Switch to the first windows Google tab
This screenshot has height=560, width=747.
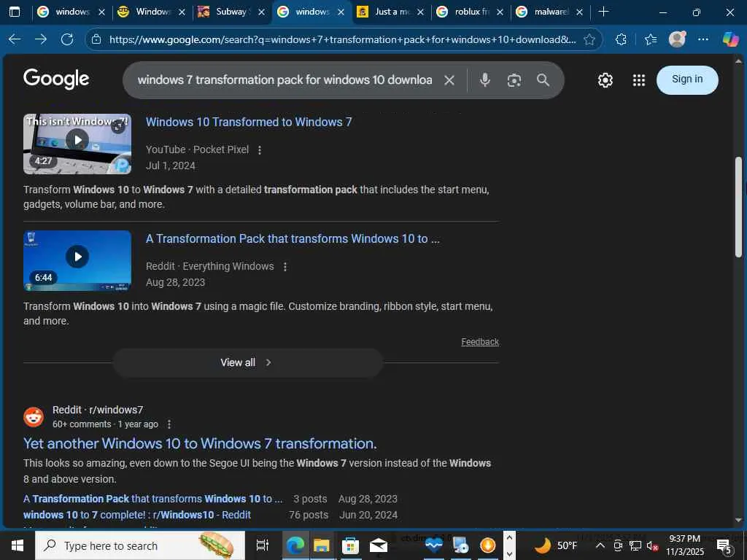pyautogui.click(x=71, y=12)
